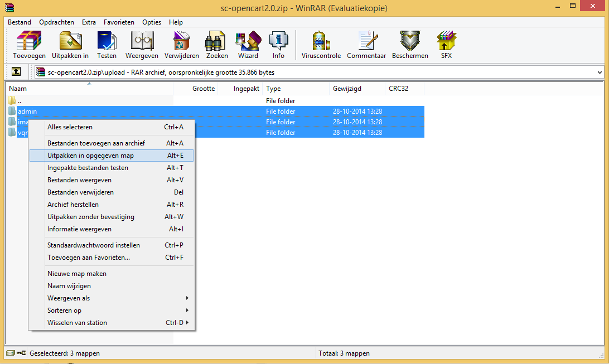
Task: Click 'Geselecteerd: 3 mappen' status text
Action: click(x=65, y=353)
